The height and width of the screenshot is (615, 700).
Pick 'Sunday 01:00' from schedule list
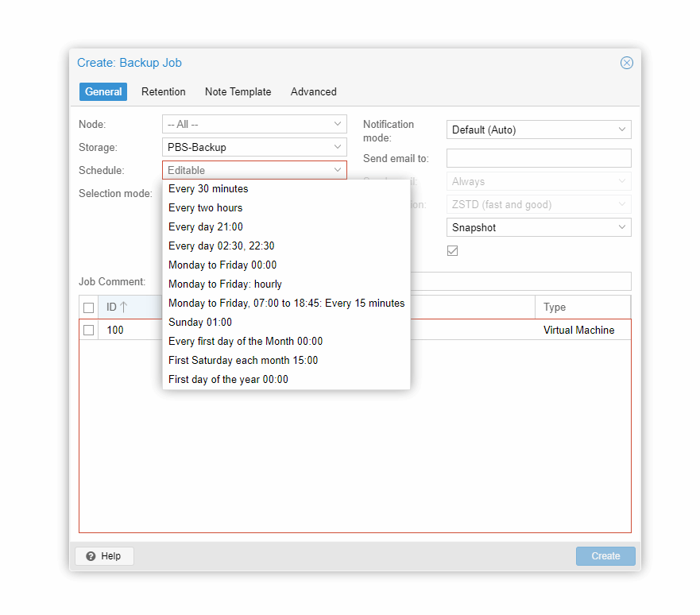tap(200, 323)
